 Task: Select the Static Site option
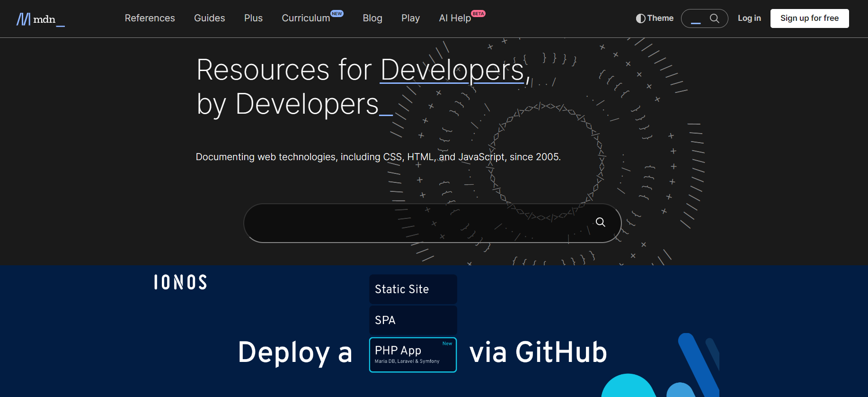click(x=413, y=289)
